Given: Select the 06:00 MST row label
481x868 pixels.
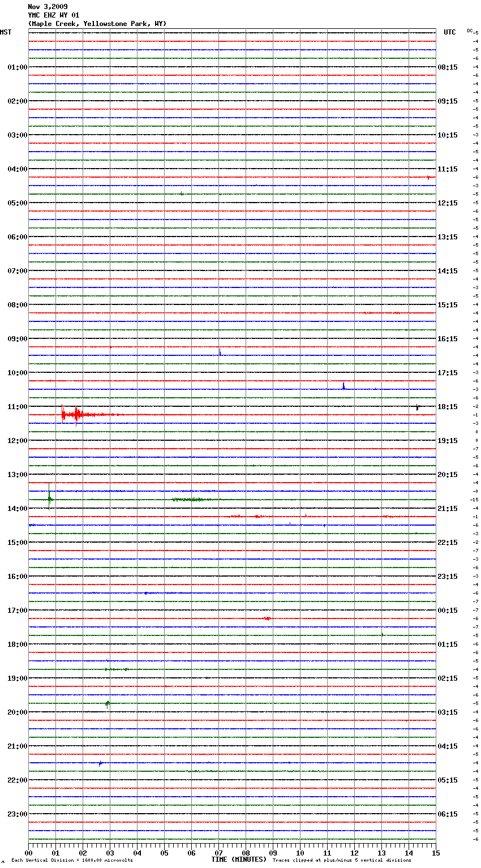Looking at the screenshot, I should point(18,237).
